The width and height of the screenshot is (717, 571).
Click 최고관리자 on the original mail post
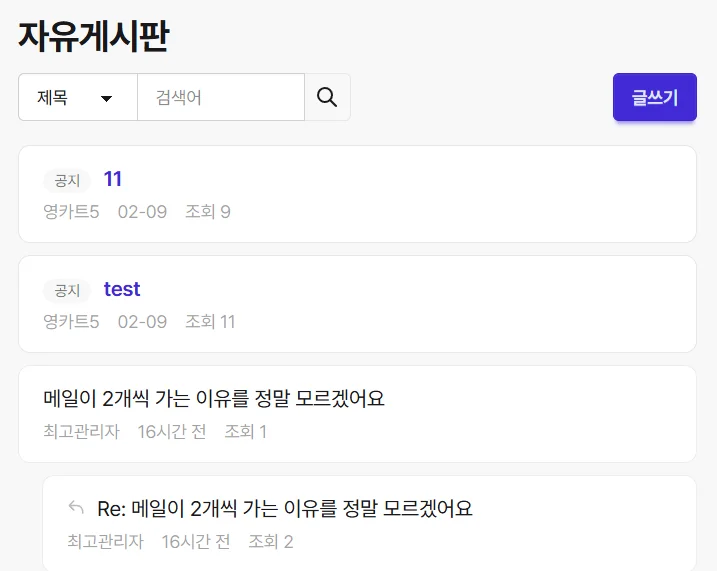coord(81,432)
